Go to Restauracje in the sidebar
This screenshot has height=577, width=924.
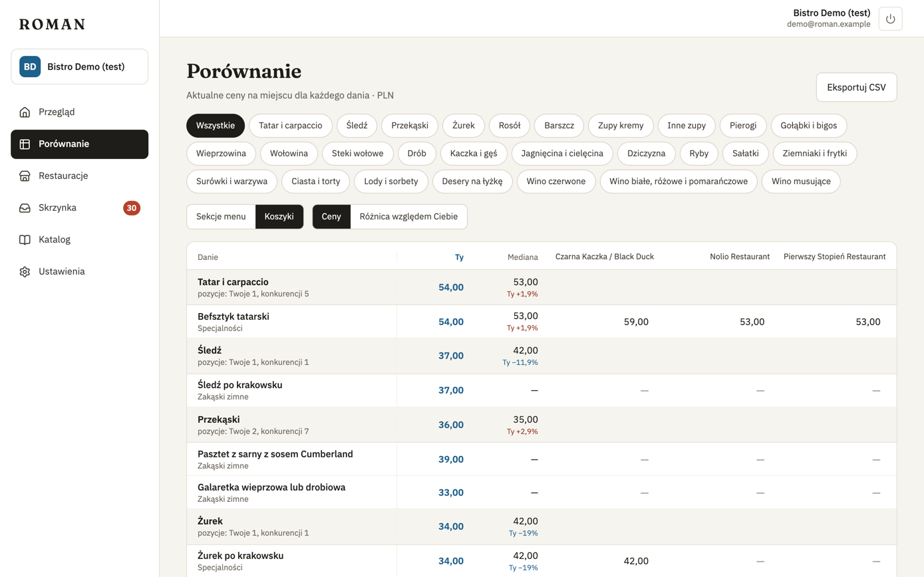(x=80, y=175)
